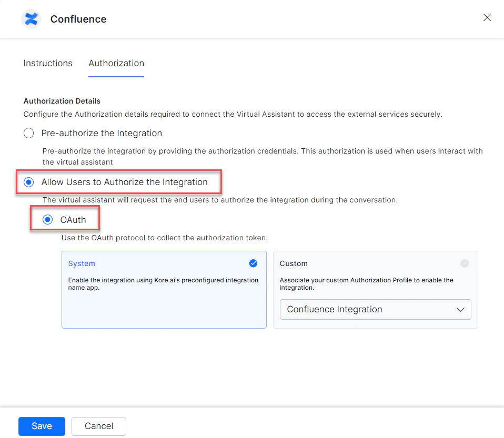Click the Authorization Details heading

(x=62, y=100)
